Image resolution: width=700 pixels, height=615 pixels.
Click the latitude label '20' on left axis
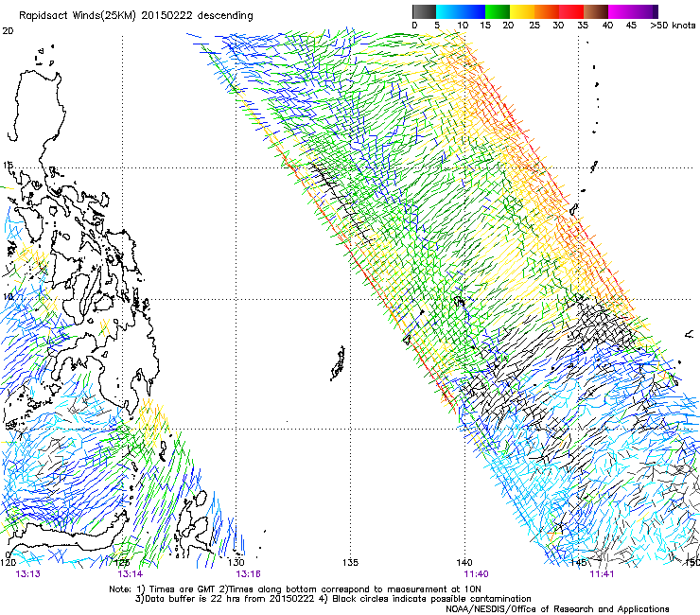(8, 31)
